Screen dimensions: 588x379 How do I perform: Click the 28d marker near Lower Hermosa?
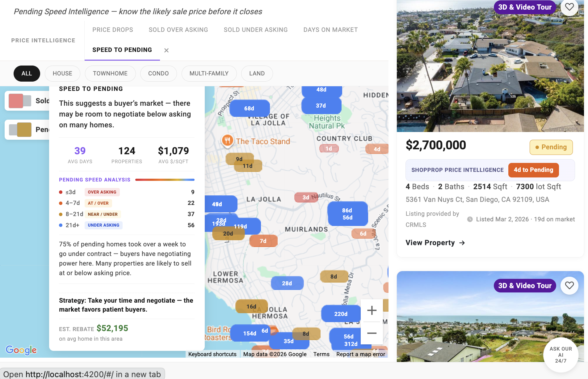click(287, 283)
